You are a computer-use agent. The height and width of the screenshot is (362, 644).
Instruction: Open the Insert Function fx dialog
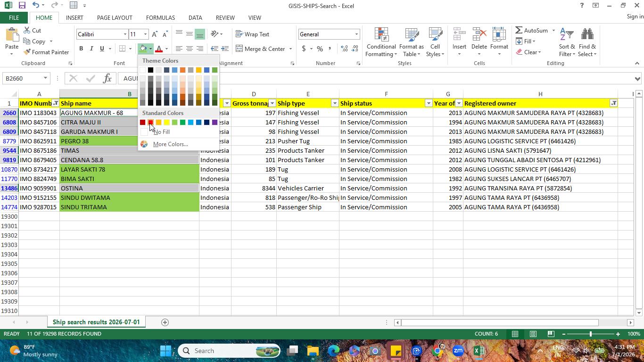click(x=107, y=78)
